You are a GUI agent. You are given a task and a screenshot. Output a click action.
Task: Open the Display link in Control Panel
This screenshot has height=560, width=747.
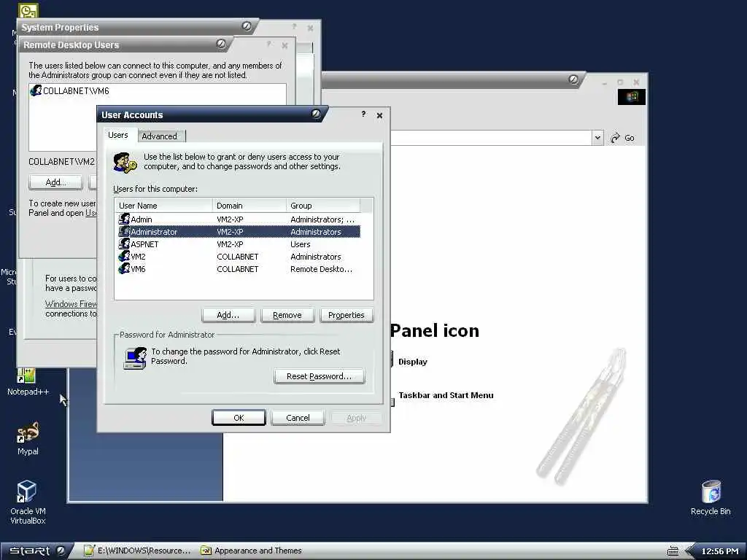click(x=413, y=362)
